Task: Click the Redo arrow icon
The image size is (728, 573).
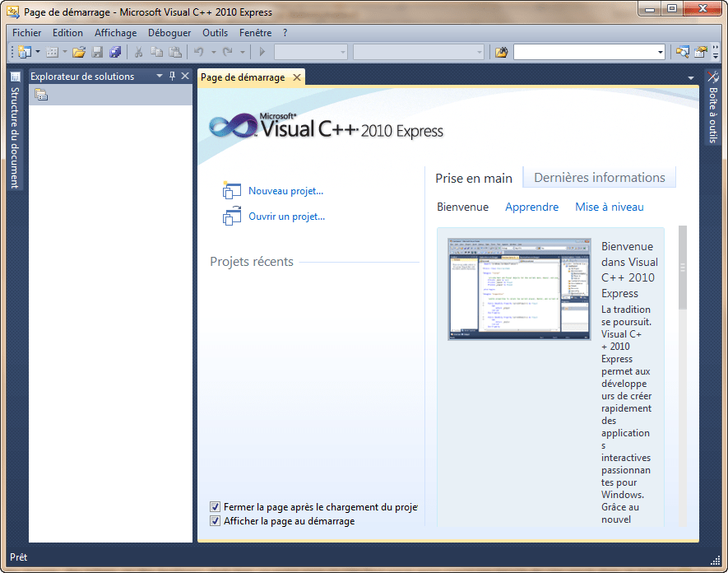Action: pyautogui.click(x=228, y=52)
